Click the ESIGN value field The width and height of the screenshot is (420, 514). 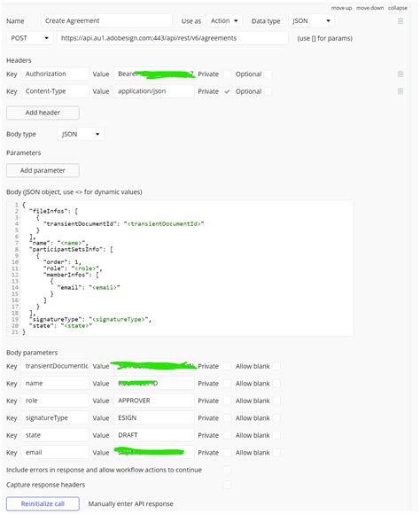154,418
